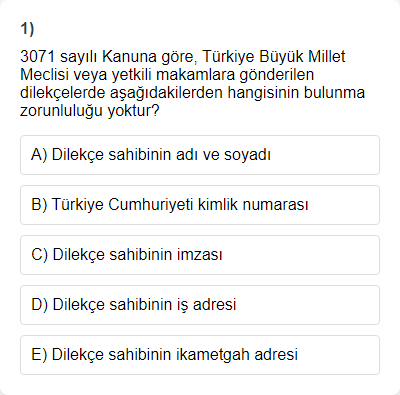This screenshot has height=395, width=400.
Task: Choose option B) Türkiye Cumhuriyeti kimlik numarası
Action: point(200,205)
